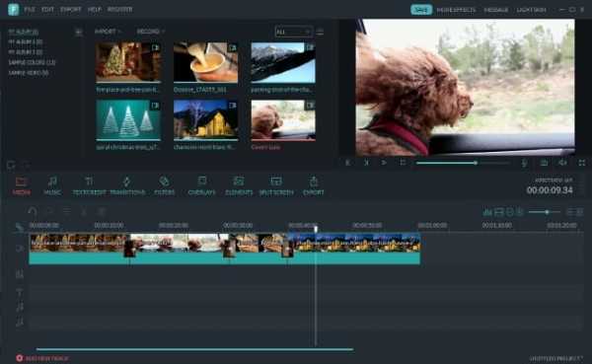The image size is (592, 364).
Task: Select MY ALBUM 2 folder
Action: pos(26,52)
